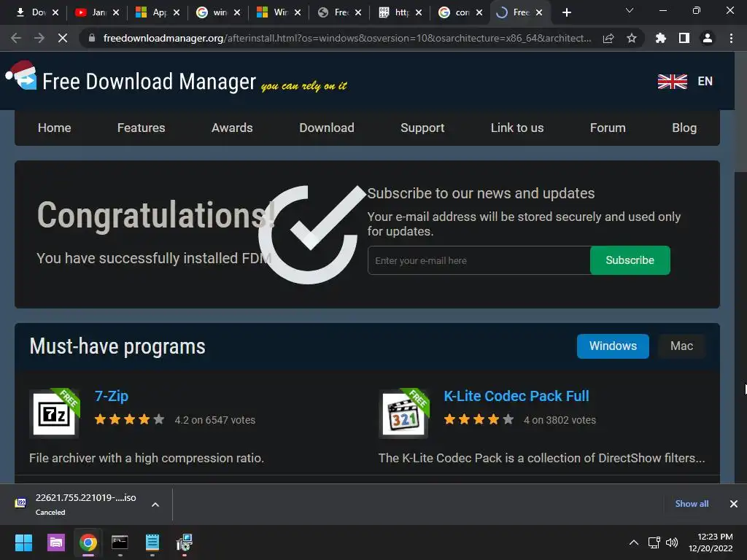Image resolution: width=747 pixels, height=560 pixels.
Task: Click the K-Lite Codec star rating
Action: (479, 419)
